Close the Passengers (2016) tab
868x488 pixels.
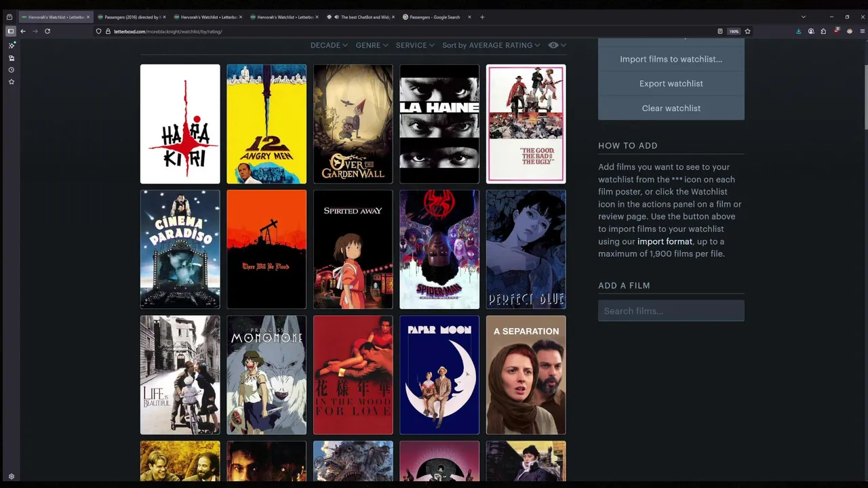[164, 17]
